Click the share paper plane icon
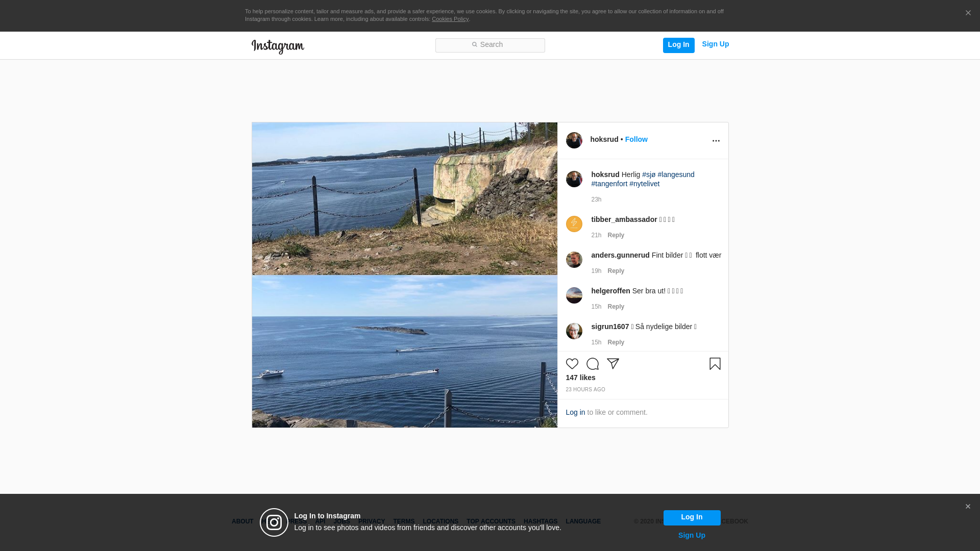Viewport: 980px width, 551px height. point(612,364)
